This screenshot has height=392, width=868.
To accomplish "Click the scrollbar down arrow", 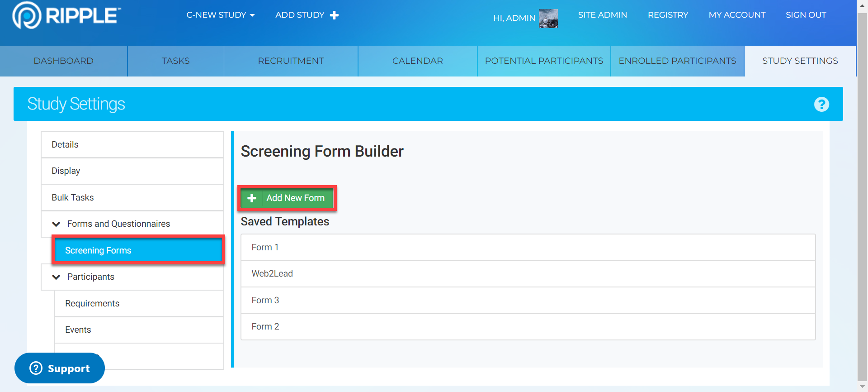I will (x=862, y=387).
